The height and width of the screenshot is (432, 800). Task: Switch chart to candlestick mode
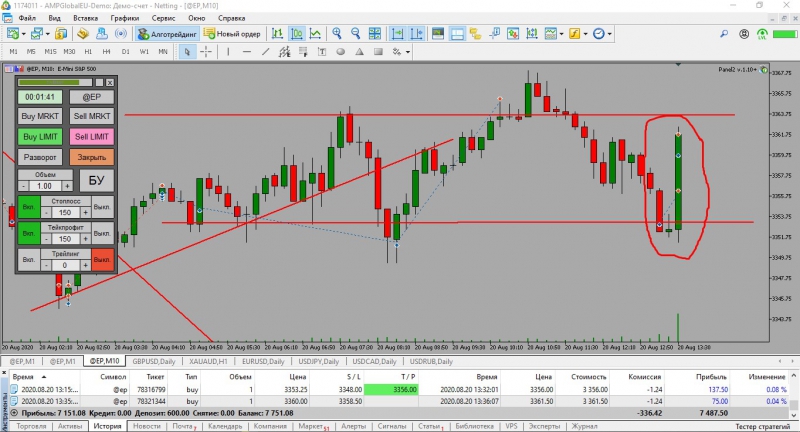[x=296, y=34]
